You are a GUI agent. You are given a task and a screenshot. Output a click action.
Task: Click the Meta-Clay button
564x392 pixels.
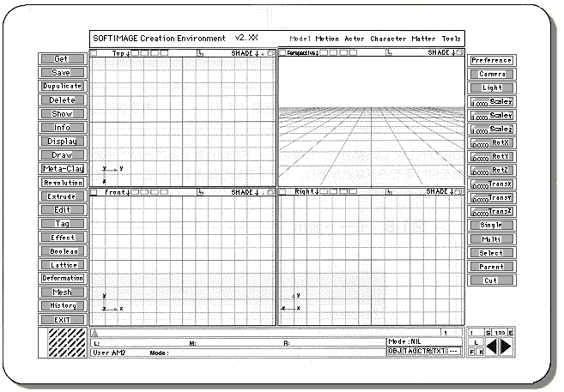[63, 169]
